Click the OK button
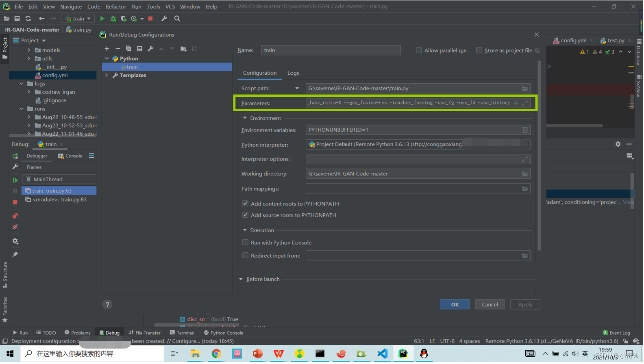The image size is (644, 364). pyautogui.click(x=455, y=305)
